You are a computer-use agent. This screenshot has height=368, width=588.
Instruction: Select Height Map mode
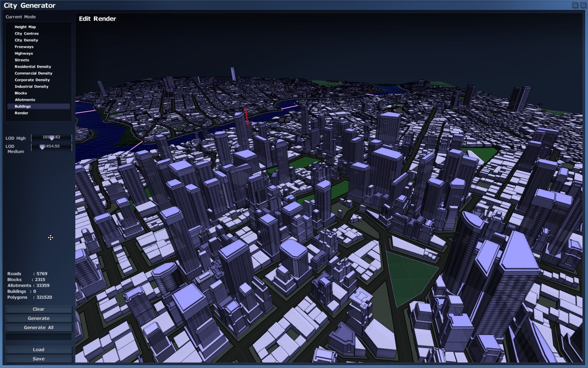point(25,27)
